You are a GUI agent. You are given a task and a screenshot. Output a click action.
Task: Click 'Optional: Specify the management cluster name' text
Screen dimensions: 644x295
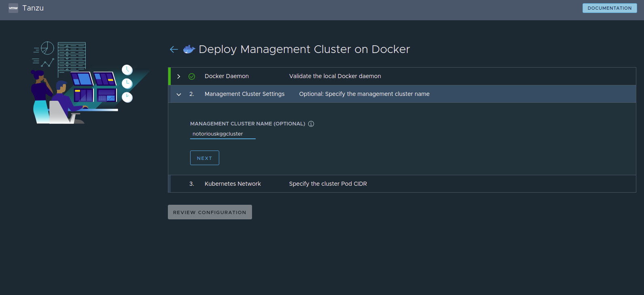pos(364,94)
